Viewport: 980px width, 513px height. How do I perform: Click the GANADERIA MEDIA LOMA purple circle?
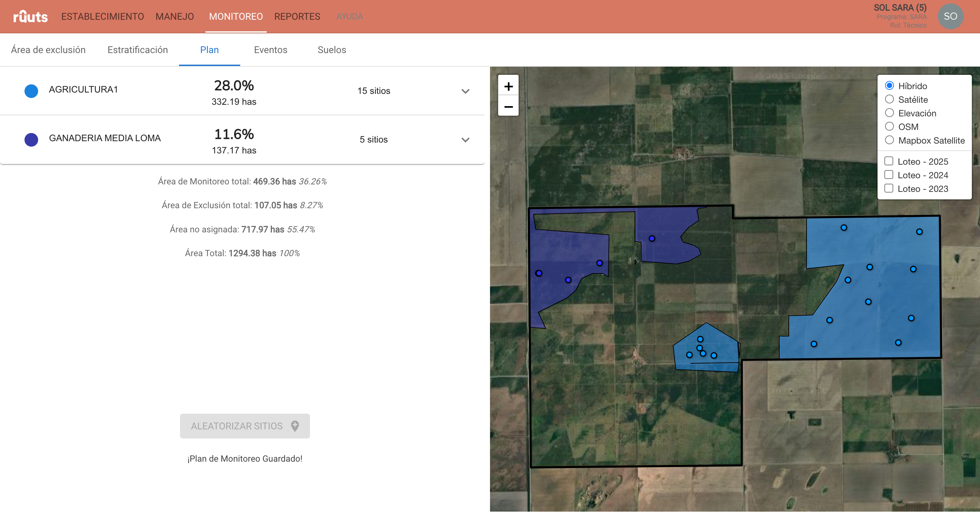pos(31,139)
